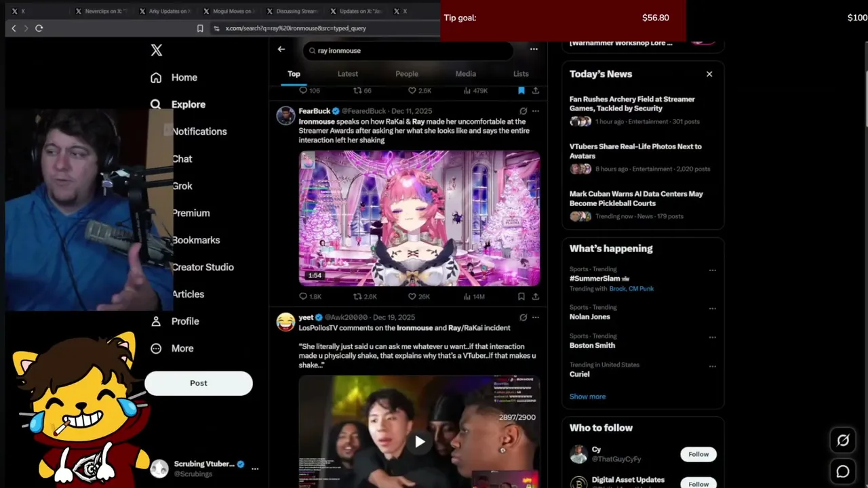Like the post with 2.6K likes
This screenshot has height=488, width=868.
[x=420, y=90]
